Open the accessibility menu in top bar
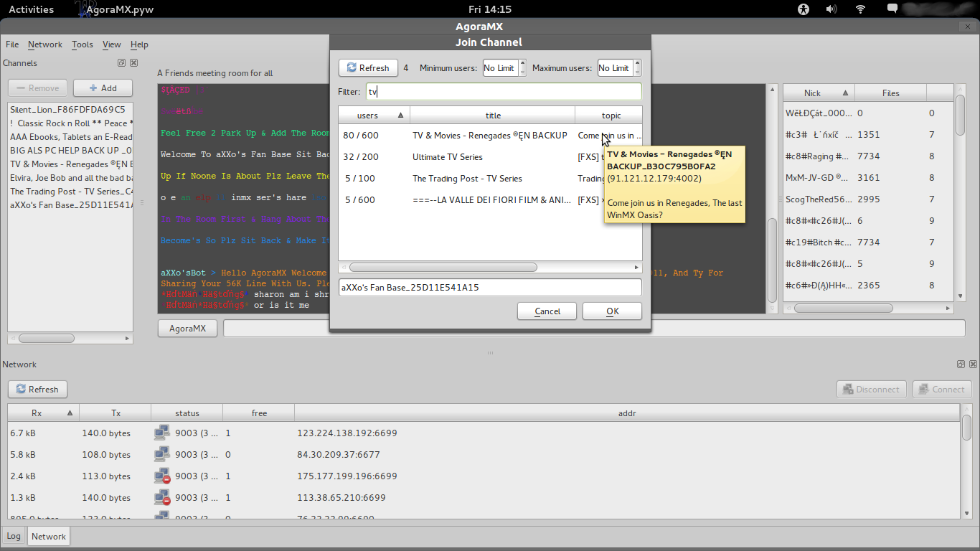The image size is (980, 551). (x=803, y=9)
